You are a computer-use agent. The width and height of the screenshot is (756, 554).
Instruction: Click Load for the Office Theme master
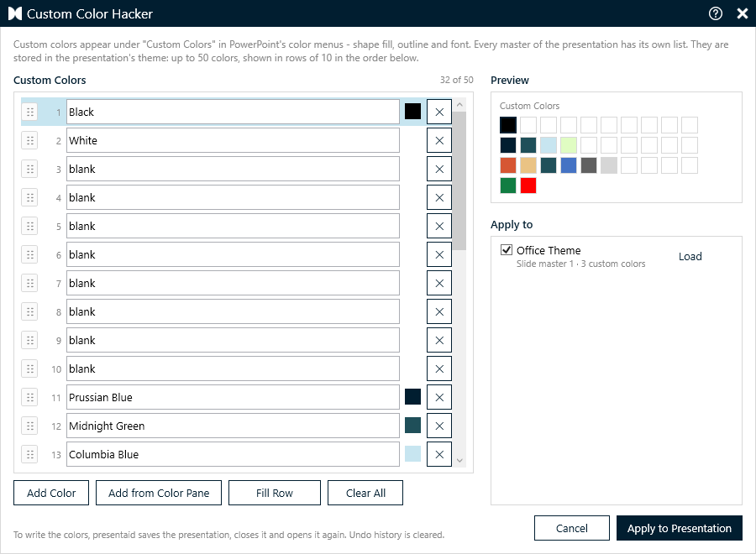(690, 256)
